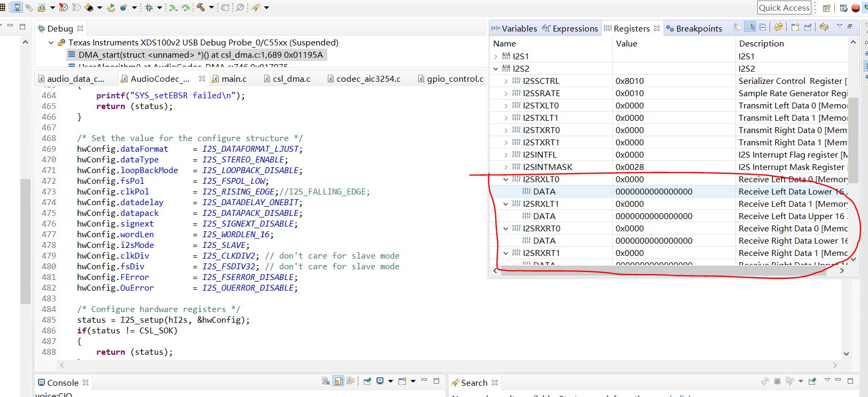Click Collapse All in Registers view
Viewport: 868px width, 397px height.
coord(763,27)
